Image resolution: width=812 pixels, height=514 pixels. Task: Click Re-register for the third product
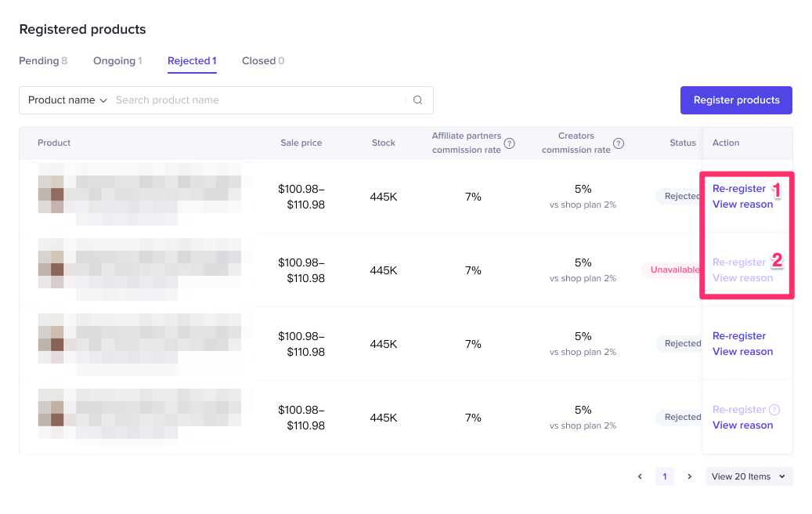pyautogui.click(x=739, y=336)
